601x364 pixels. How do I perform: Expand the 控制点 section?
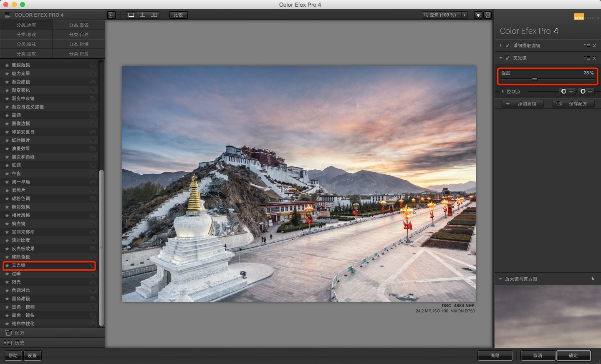coord(503,91)
